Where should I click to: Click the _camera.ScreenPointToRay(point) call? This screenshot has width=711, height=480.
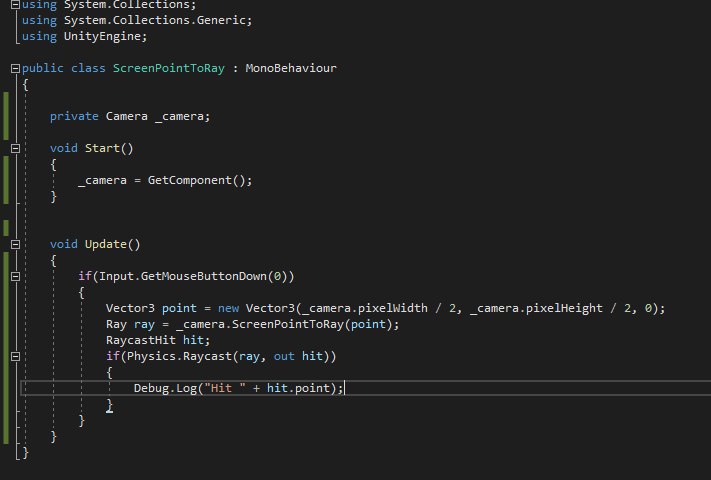[284, 325]
